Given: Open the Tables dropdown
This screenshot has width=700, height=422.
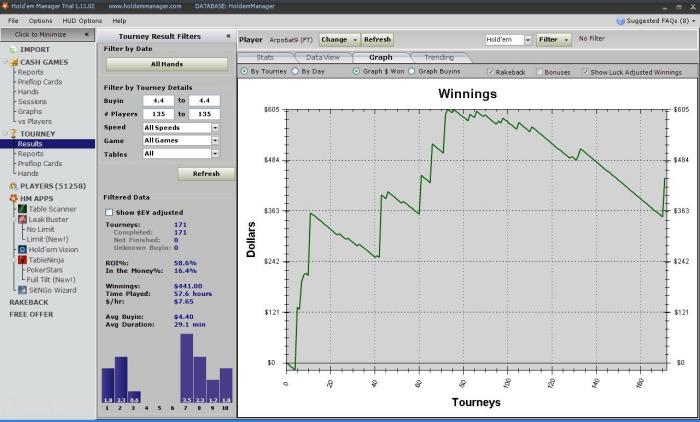Looking at the screenshot, I should coord(215,154).
